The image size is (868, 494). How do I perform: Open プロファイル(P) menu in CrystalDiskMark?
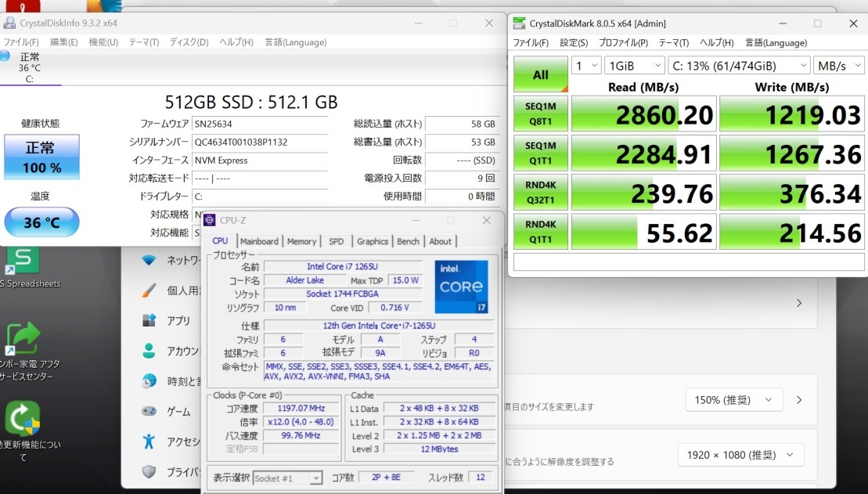(x=623, y=42)
